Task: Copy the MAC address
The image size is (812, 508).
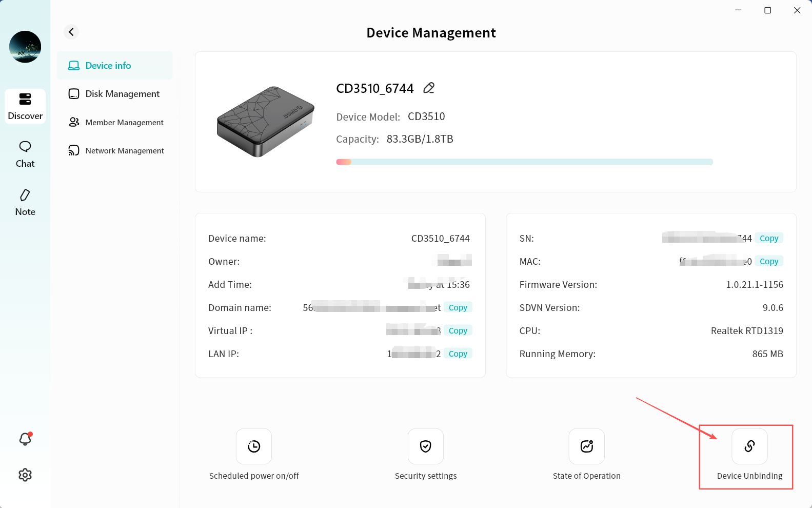Action: (x=768, y=261)
